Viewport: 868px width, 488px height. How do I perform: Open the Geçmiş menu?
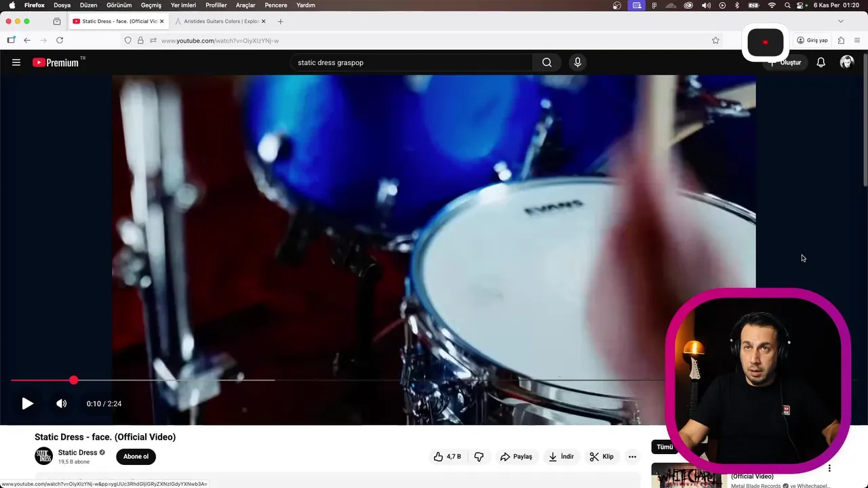point(151,5)
